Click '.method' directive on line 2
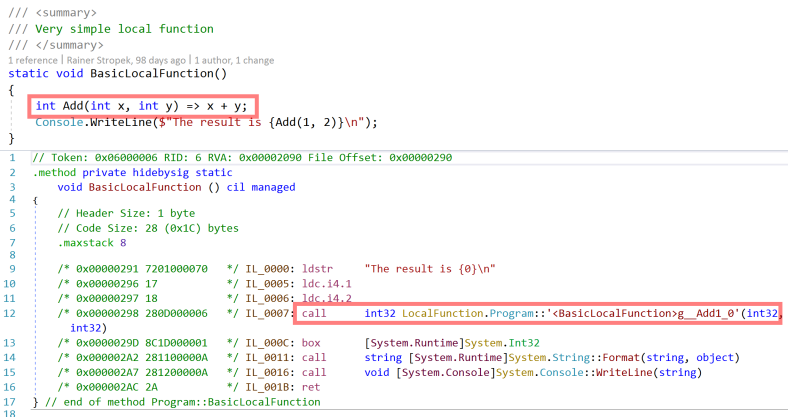The height and width of the screenshot is (417, 788). pos(54,173)
